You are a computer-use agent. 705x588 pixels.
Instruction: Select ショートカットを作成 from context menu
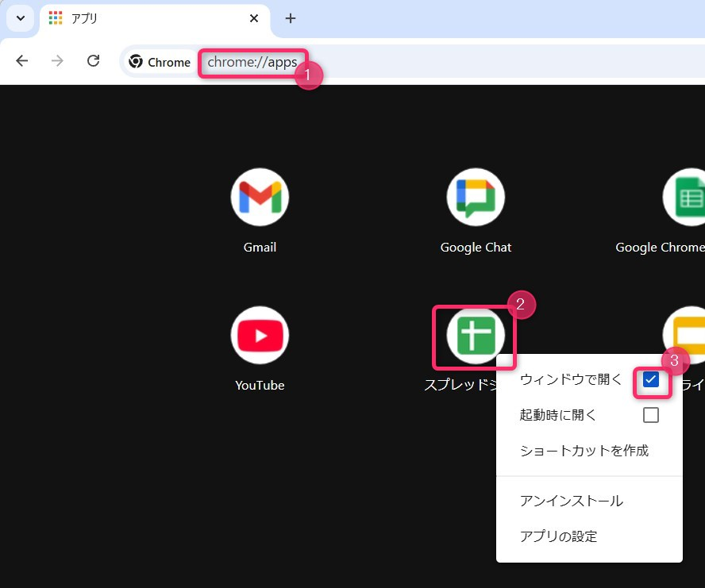tap(584, 451)
